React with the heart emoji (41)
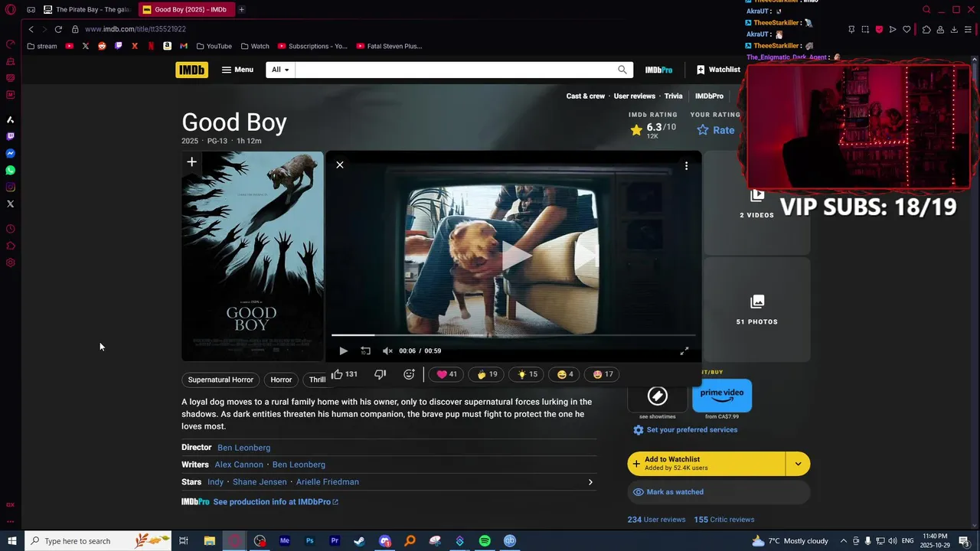The image size is (980, 551). pos(446,374)
